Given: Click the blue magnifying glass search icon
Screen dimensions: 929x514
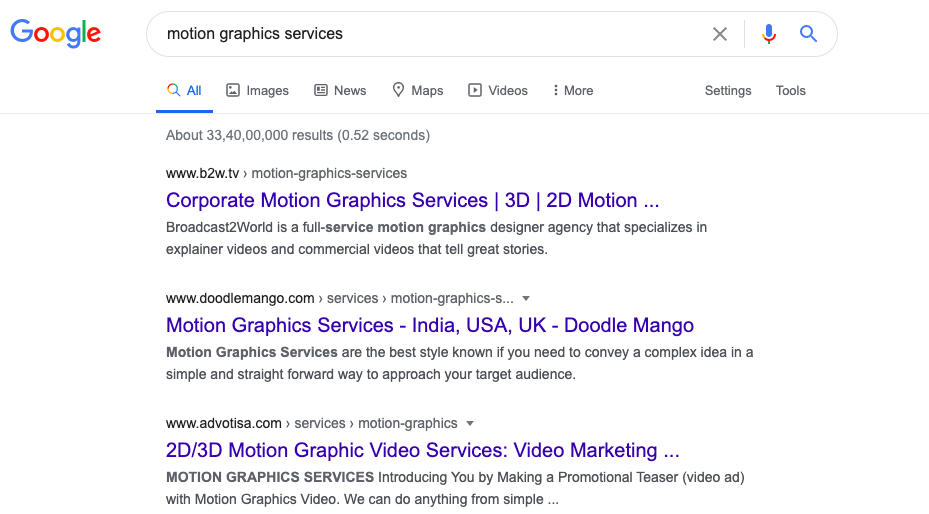Looking at the screenshot, I should coord(808,34).
